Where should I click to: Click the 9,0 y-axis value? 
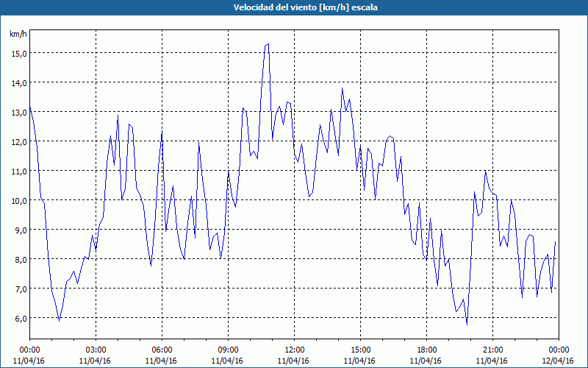pos(21,230)
